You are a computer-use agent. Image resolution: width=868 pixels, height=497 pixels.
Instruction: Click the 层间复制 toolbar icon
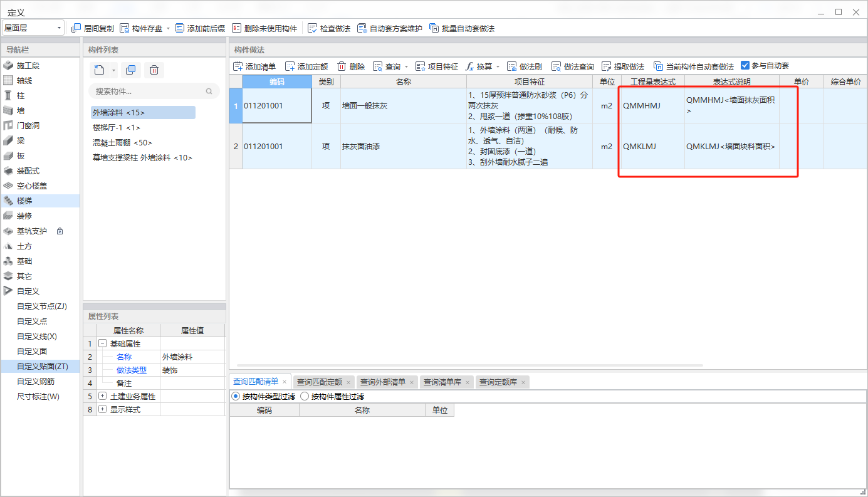tap(76, 28)
